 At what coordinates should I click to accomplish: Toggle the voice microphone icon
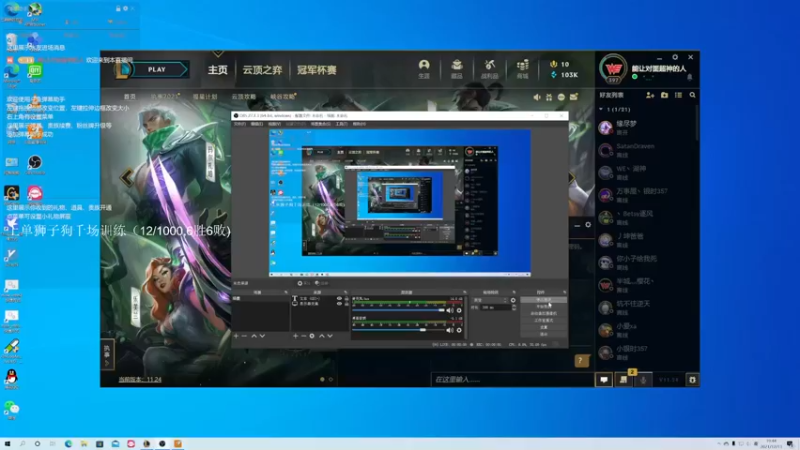click(x=643, y=380)
